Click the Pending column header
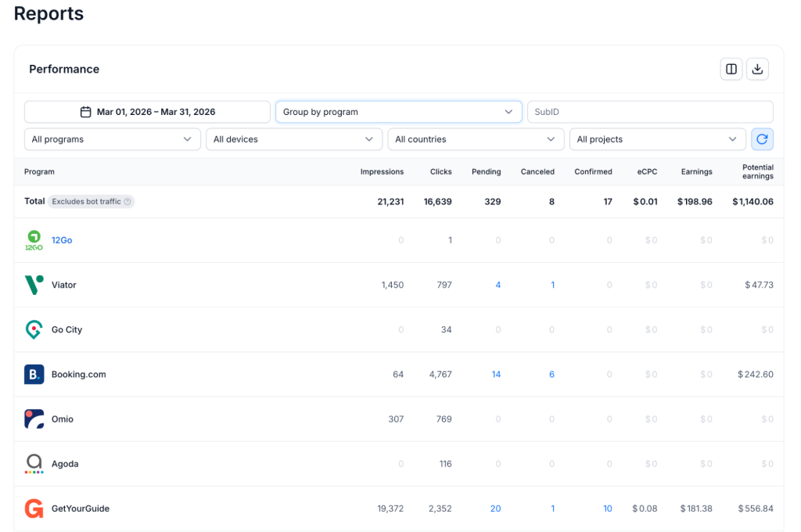Image resolution: width=801 pixels, height=532 pixels. 487,171
